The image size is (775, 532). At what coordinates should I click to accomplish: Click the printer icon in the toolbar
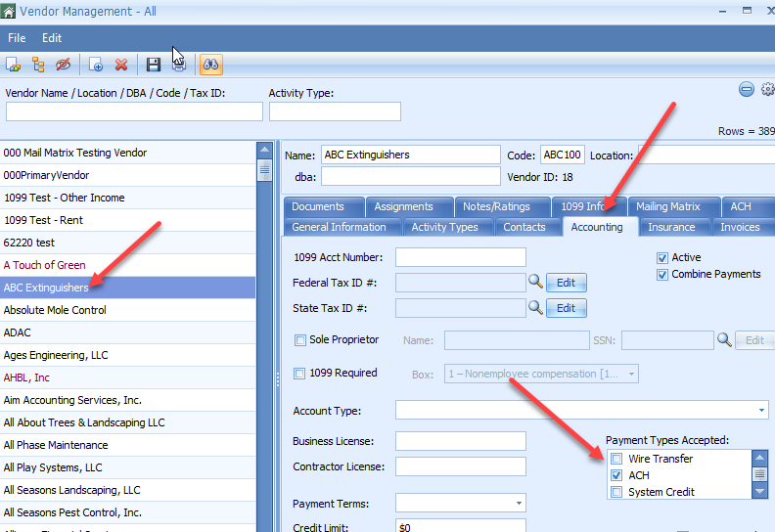[179, 65]
